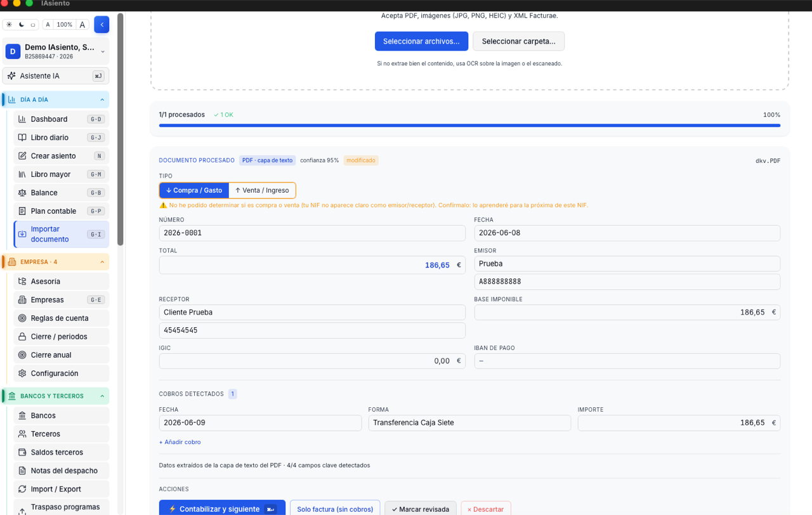Click the Crear asiento pencil icon

(22, 156)
